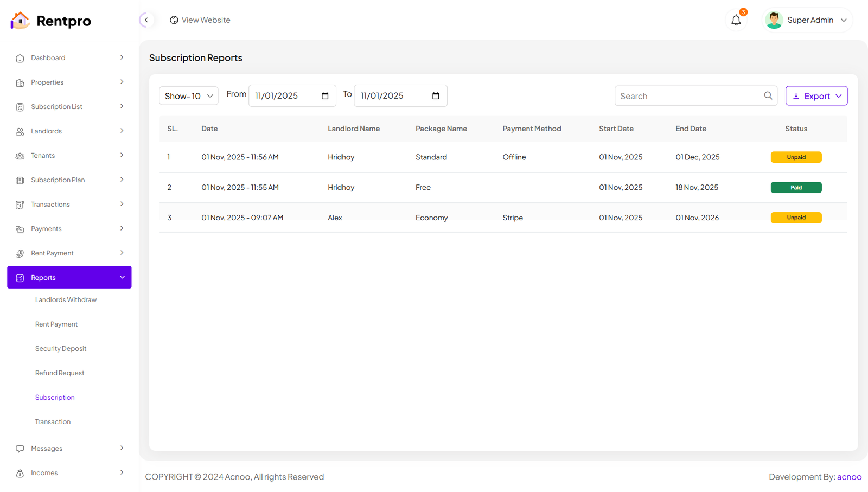868x492 pixels.
Task: Click the Super Admin avatar picture
Action: click(x=774, y=20)
